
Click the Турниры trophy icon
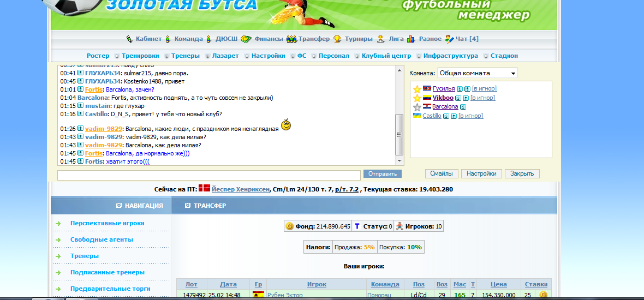point(338,39)
